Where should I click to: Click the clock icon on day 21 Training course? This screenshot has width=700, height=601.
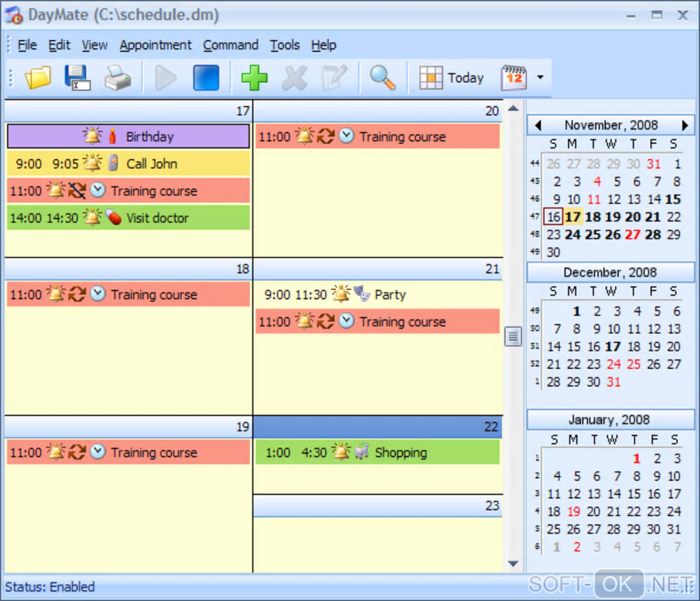347,321
